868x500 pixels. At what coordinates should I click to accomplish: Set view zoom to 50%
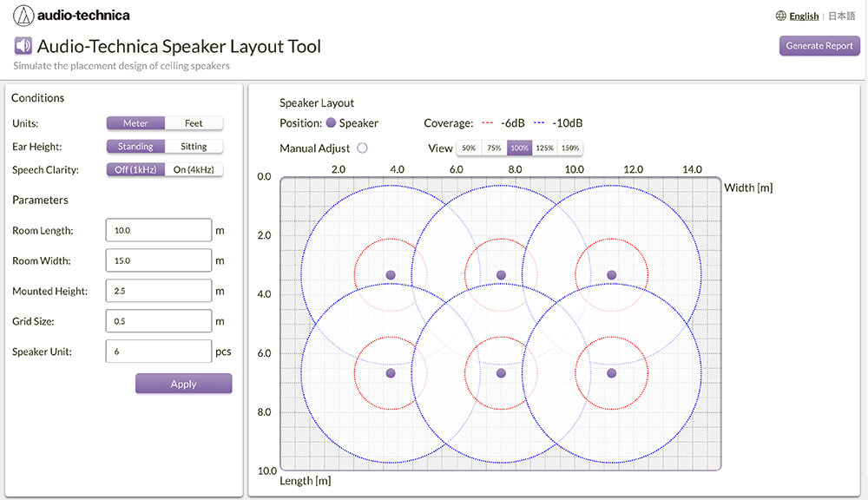pyautogui.click(x=469, y=148)
